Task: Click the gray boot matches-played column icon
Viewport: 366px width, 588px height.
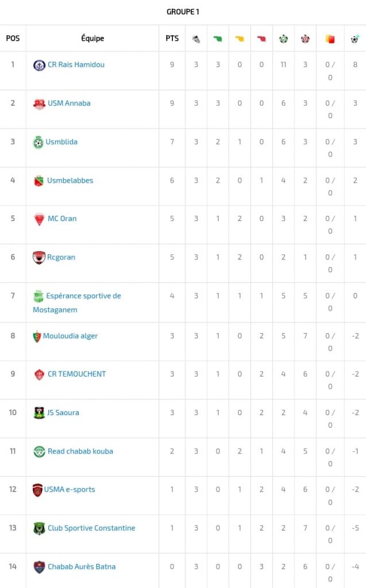Action: coord(196,39)
